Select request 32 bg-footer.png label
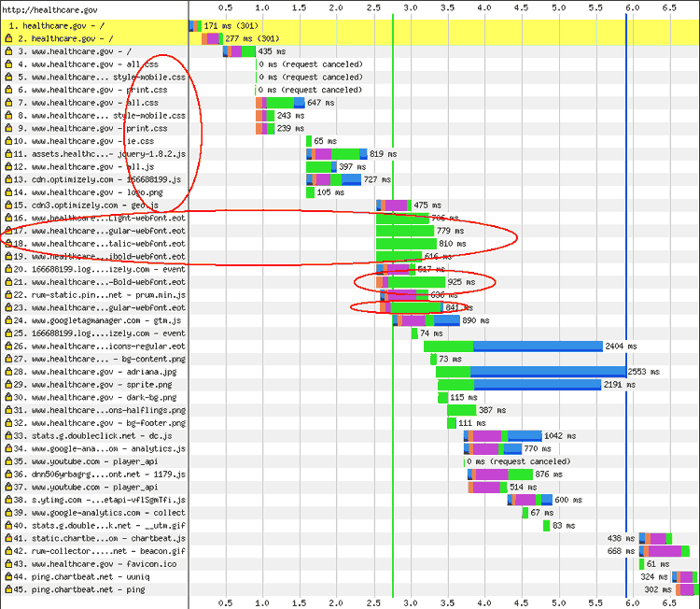This screenshot has width=700, height=609. pyautogui.click(x=100, y=423)
